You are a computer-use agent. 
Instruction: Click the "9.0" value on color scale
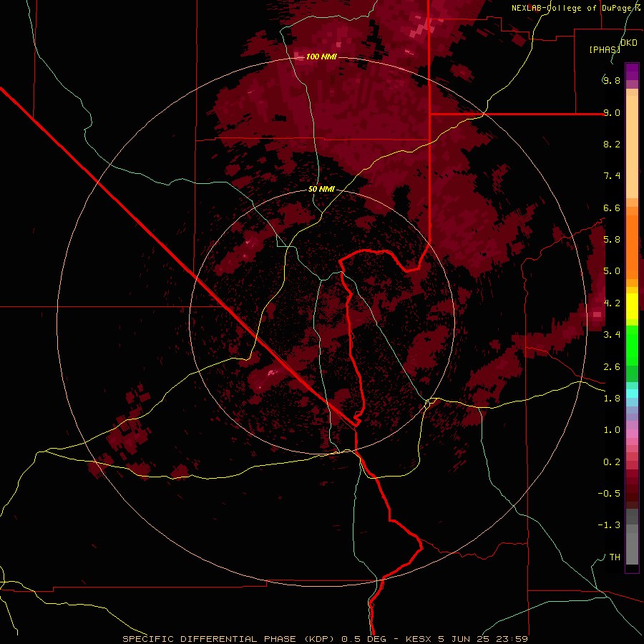point(612,112)
